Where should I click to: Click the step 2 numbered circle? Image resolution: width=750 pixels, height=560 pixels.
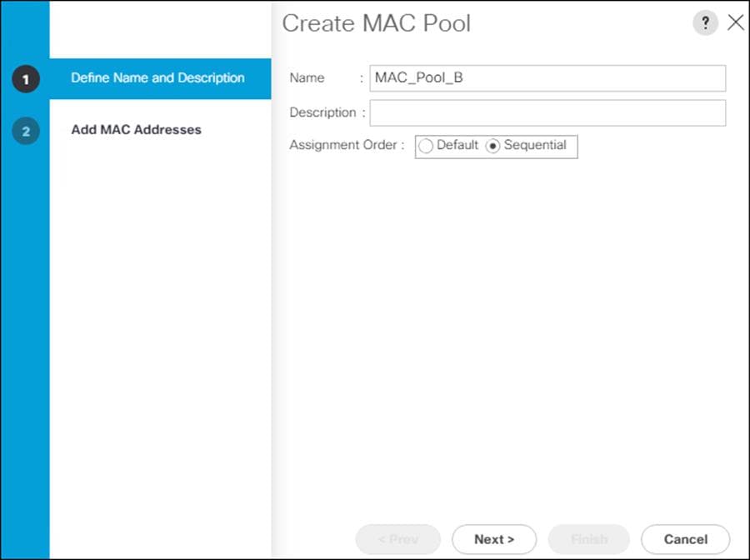25,130
